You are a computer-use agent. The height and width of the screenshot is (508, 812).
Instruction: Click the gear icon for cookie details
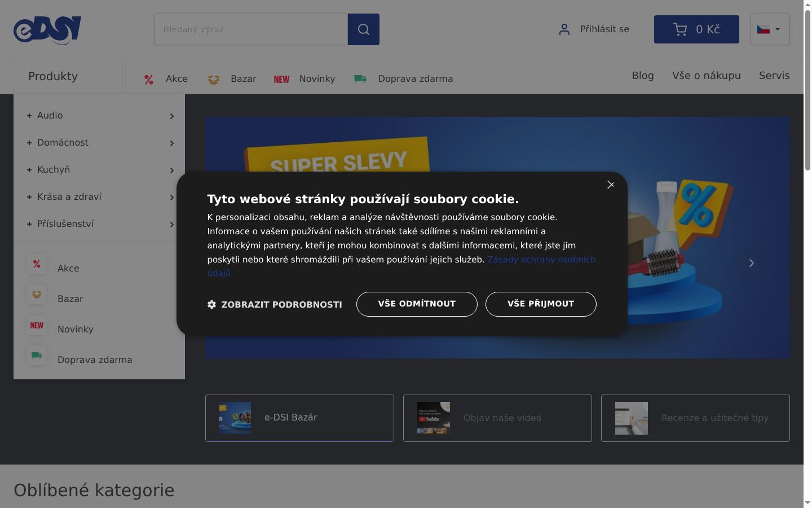(212, 304)
